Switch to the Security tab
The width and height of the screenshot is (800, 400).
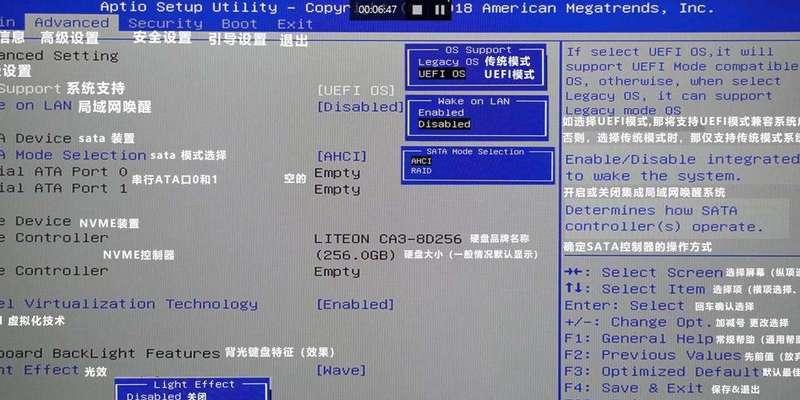click(x=165, y=23)
